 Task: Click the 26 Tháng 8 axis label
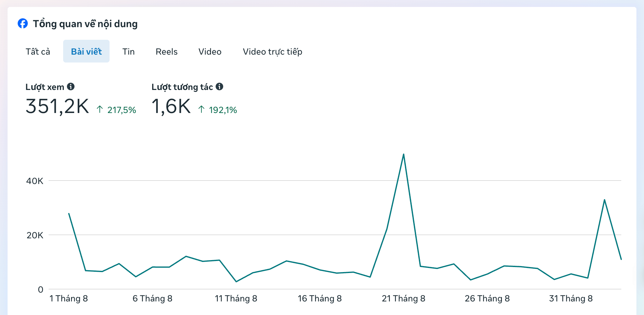coord(487,299)
